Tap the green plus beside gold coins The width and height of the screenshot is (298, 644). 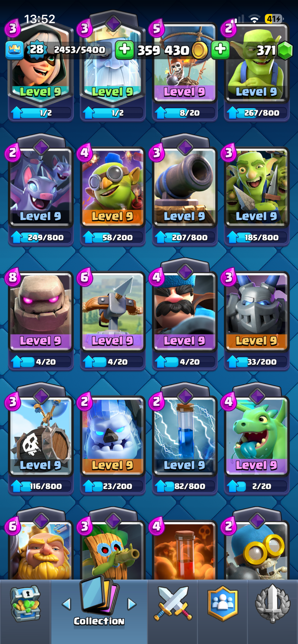pyautogui.click(x=221, y=50)
